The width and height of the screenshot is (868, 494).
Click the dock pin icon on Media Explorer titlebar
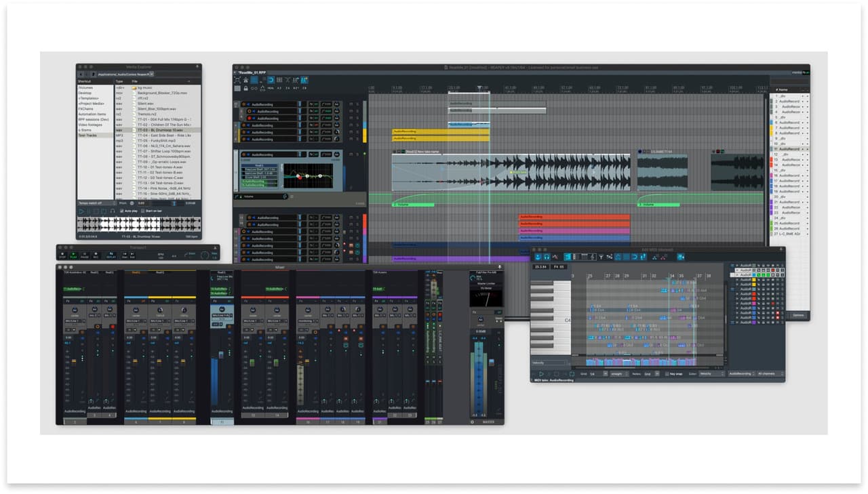[x=197, y=66]
